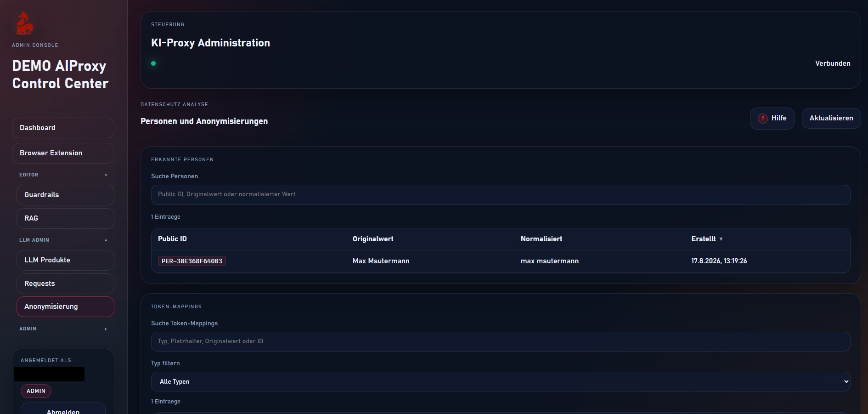The width and height of the screenshot is (868, 414).
Task: Click the PER-30E368F64003 public ID badge
Action: (192, 261)
